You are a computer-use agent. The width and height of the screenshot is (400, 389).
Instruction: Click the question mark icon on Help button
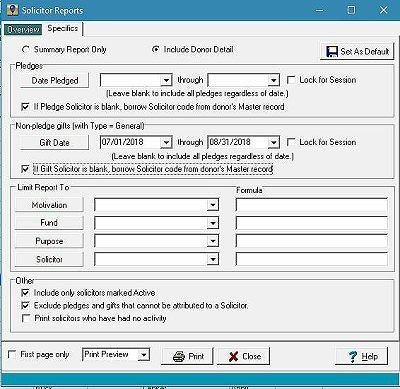353,357
